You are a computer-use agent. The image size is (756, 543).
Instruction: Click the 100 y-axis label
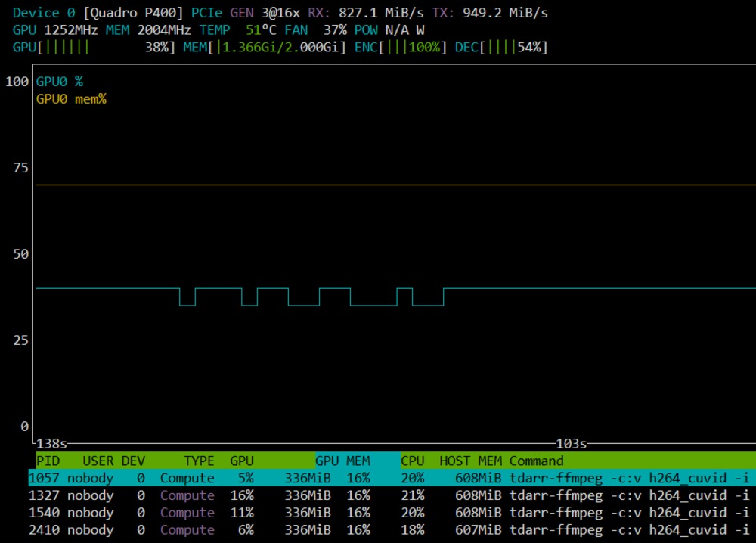tap(17, 82)
